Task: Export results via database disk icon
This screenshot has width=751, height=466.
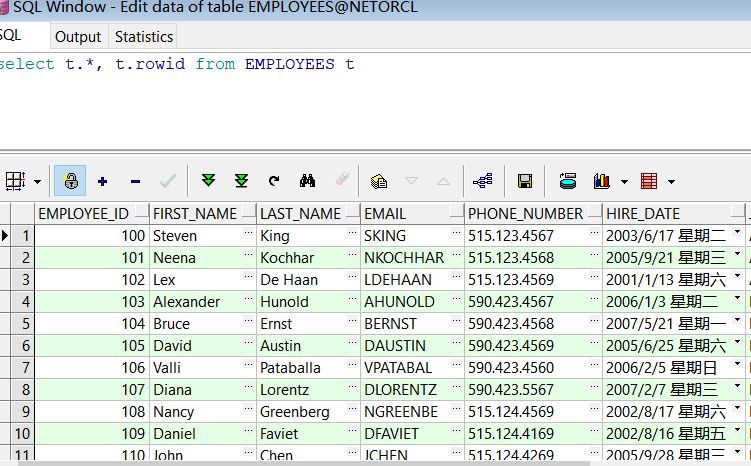Action: tap(568, 181)
